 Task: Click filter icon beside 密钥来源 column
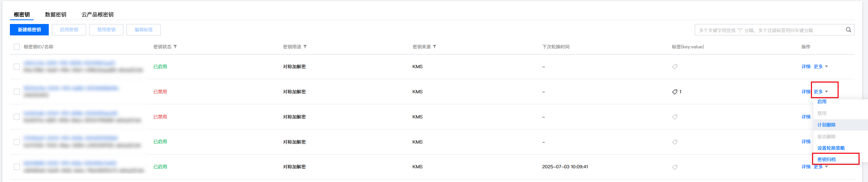435,47
